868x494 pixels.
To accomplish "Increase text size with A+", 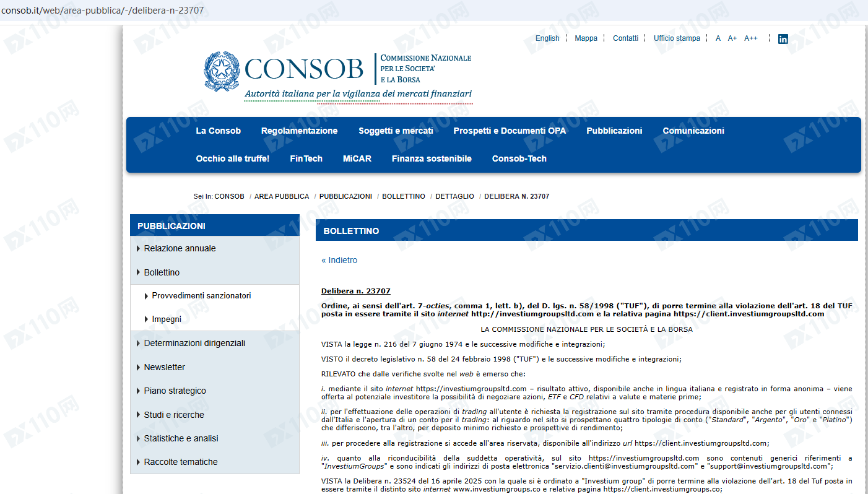I will coord(732,38).
